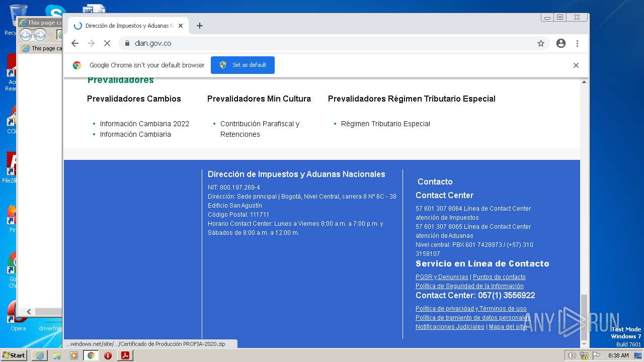Close the Dirección de Impuestos tab

[x=181, y=26]
